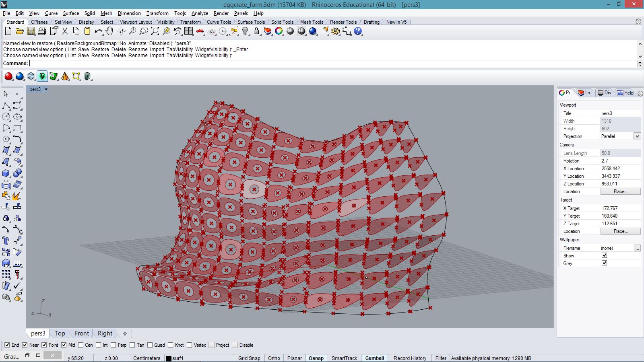Select the Polyline tool

pos(6,105)
